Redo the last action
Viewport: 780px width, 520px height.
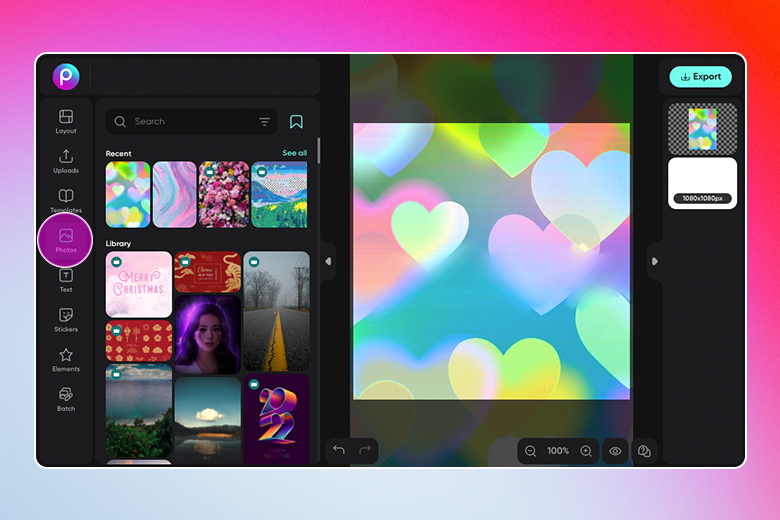[x=365, y=450]
